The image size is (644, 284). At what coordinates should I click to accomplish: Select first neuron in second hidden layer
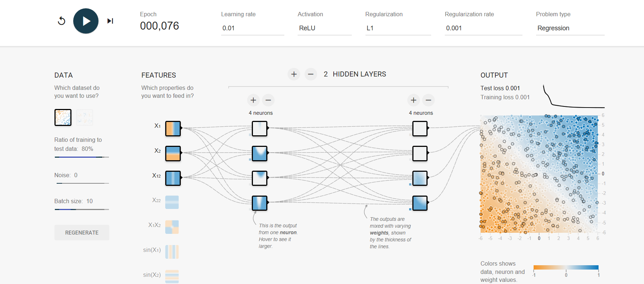(x=420, y=128)
